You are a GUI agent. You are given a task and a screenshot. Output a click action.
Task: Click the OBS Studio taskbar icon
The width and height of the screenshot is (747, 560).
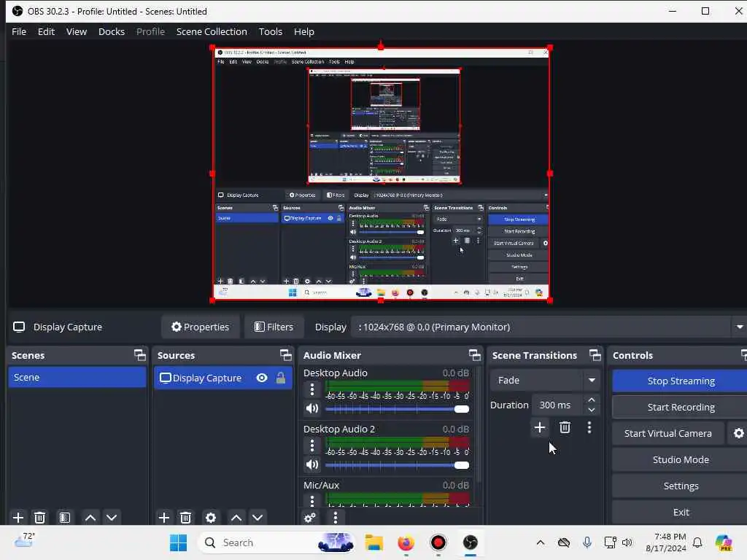click(x=471, y=542)
